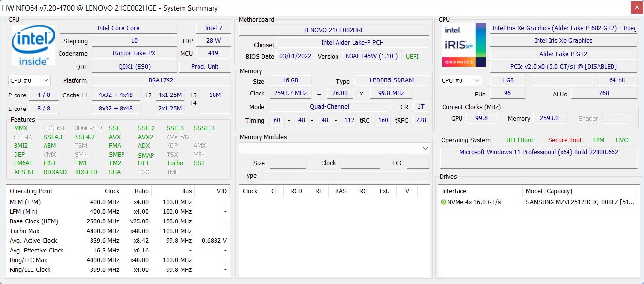This screenshot has height=284, width=644.
Task: Open the CPU #0 selector dropdown
Action: click(29, 80)
